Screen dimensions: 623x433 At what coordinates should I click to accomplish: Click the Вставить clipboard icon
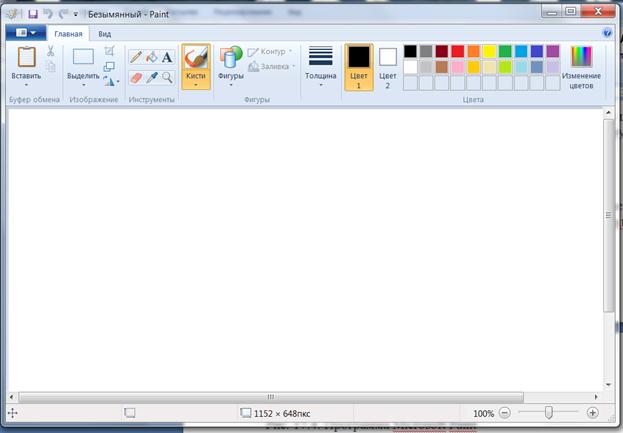(27, 57)
